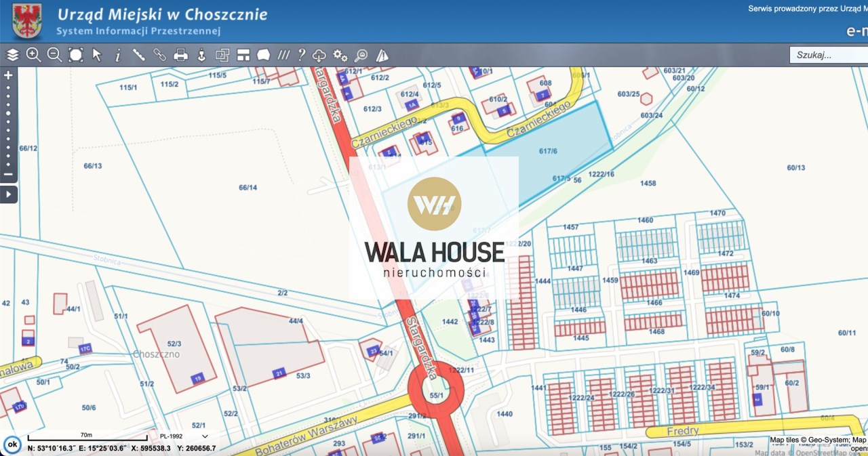This screenshot has height=456, width=868.
Task: Select parcel 66/12 on the map
Action: (28, 148)
